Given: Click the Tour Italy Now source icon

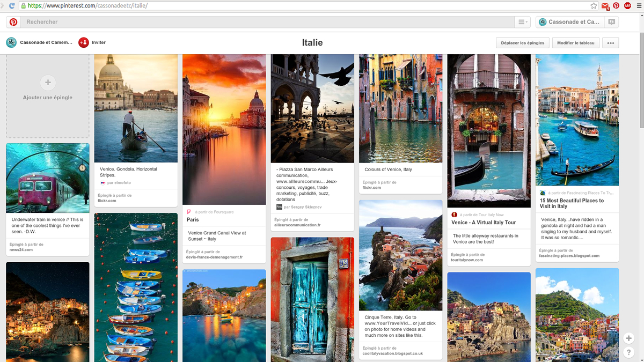Looking at the screenshot, I should [x=455, y=215].
